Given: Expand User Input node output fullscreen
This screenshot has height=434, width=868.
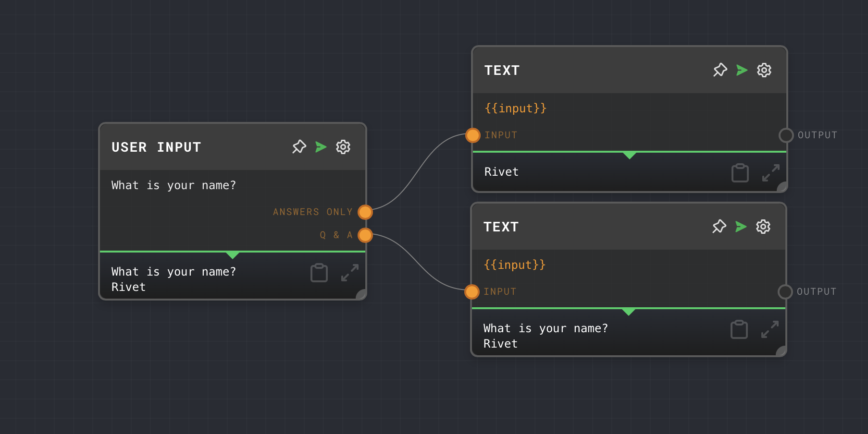Looking at the screenshot, I should point(350,273).
